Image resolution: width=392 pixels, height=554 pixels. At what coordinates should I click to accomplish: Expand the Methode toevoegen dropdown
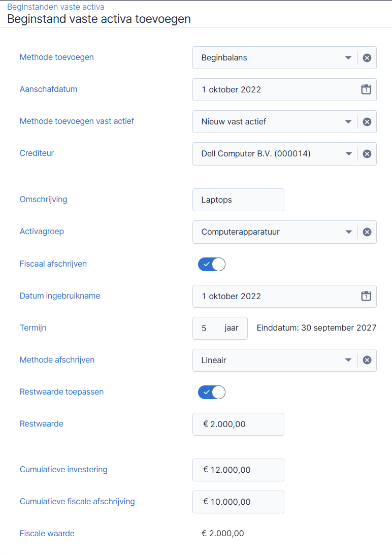(x=348, y=57)
